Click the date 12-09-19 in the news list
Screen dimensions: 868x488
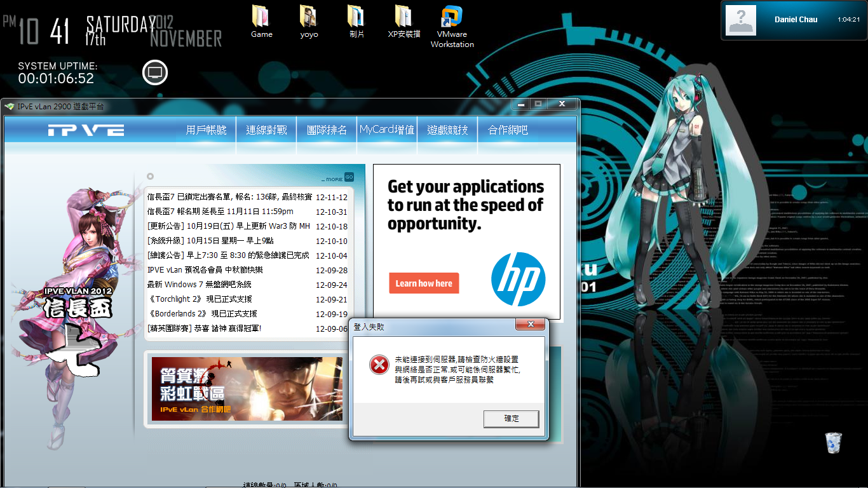point(332,315)
